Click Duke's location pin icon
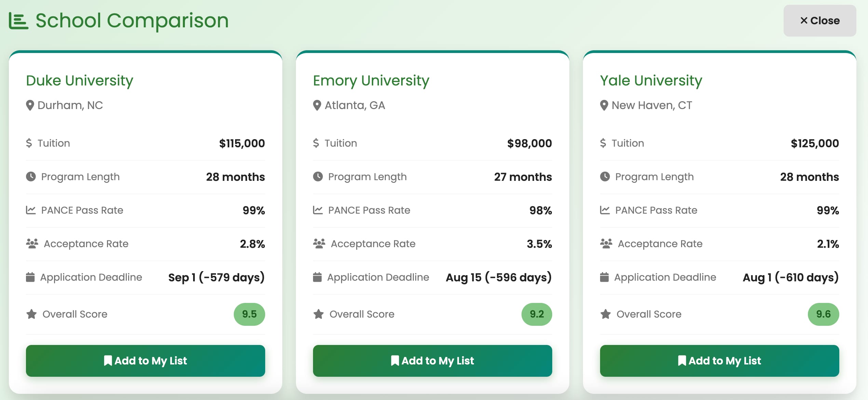The image size is (868, 400). click(30, 105)
